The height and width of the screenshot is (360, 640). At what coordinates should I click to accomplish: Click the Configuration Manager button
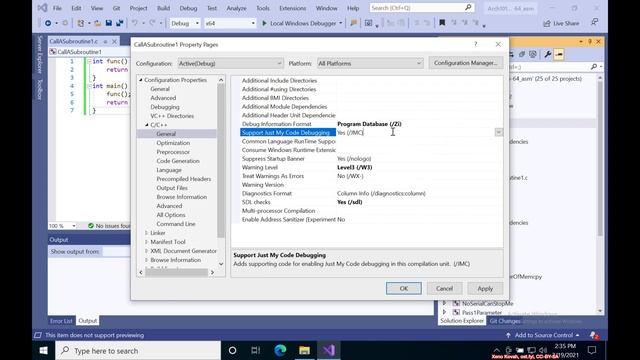click(x=466, y=63)
